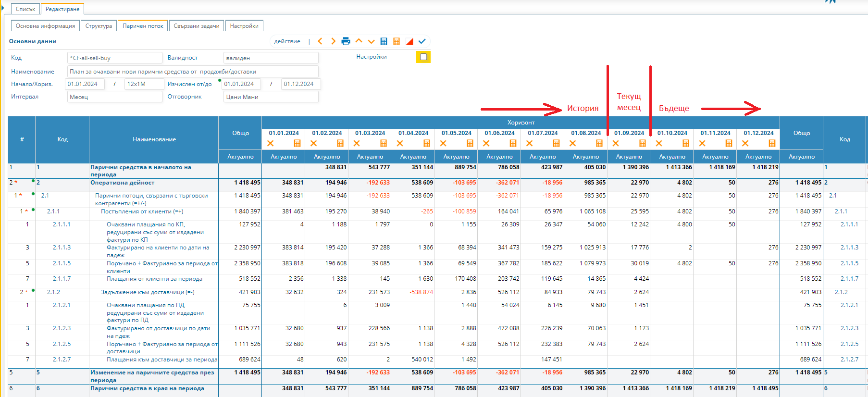This screenshot has height=397, width=868.
Task: Click the Начало date field
Action: pyautogui.click(x=85, y=84)
